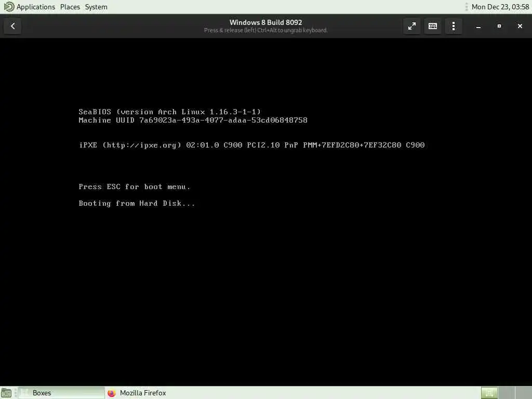Click the Machine UUID line
Screen dimensions: 532x399
coord(193,120)
